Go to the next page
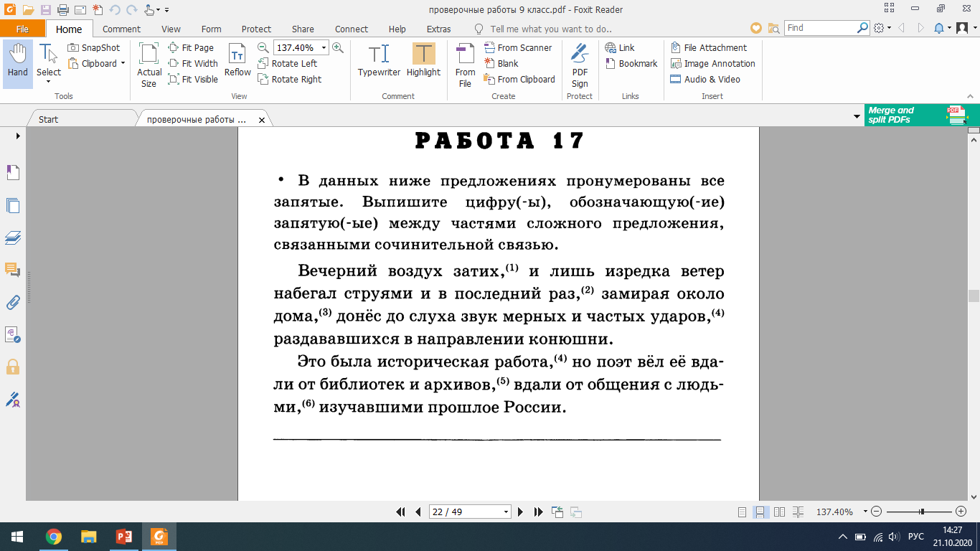 point(521,512)
